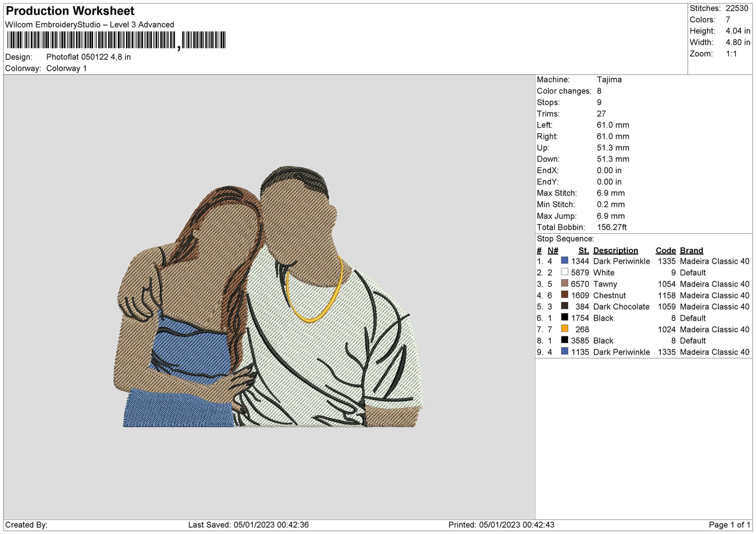
Task: Click the Brand column header
Action: pyautogui.click(x=691, y=251)
